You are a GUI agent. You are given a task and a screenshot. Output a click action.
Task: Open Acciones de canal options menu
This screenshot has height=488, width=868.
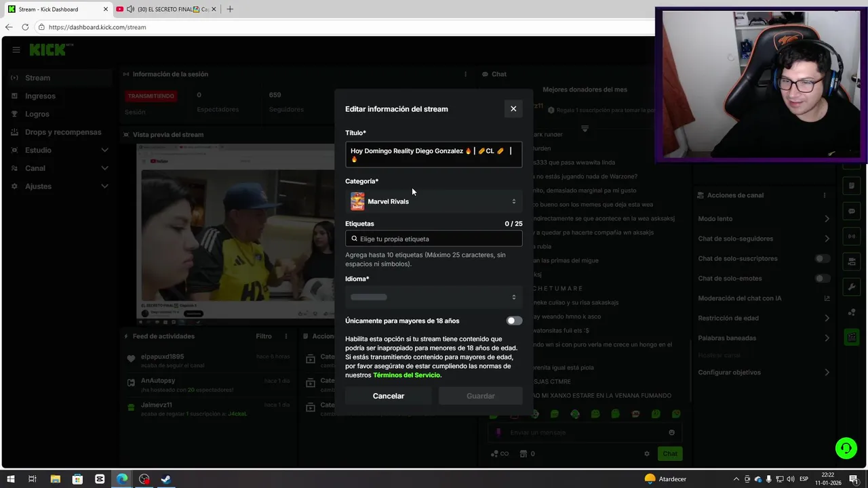click(825, 195)
